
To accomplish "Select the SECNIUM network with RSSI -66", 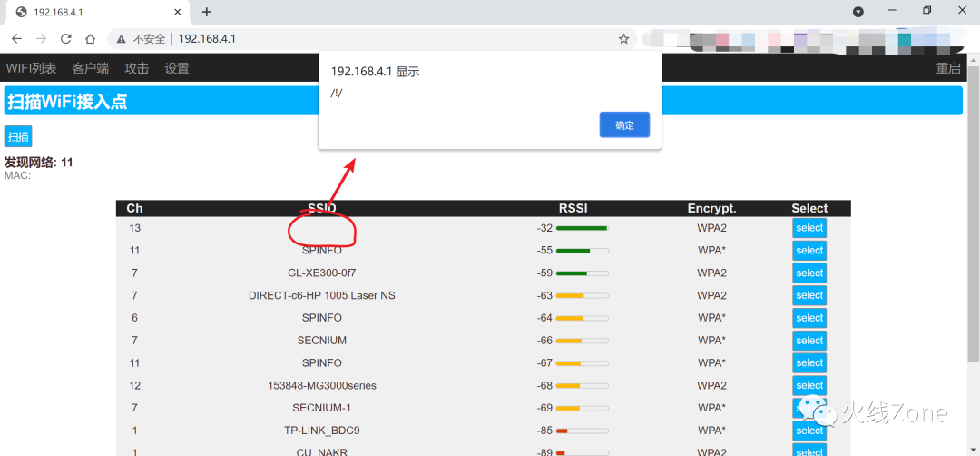I will point(809,341).
